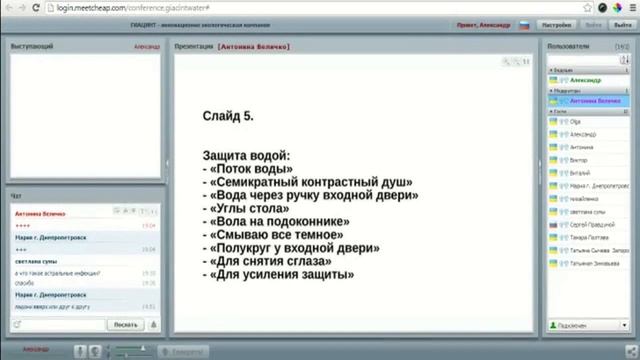Image resolution: width=640 pixels, height=360 pixels.
Task: Select user светлана сумы in guest list
Action: coord(588,212)
